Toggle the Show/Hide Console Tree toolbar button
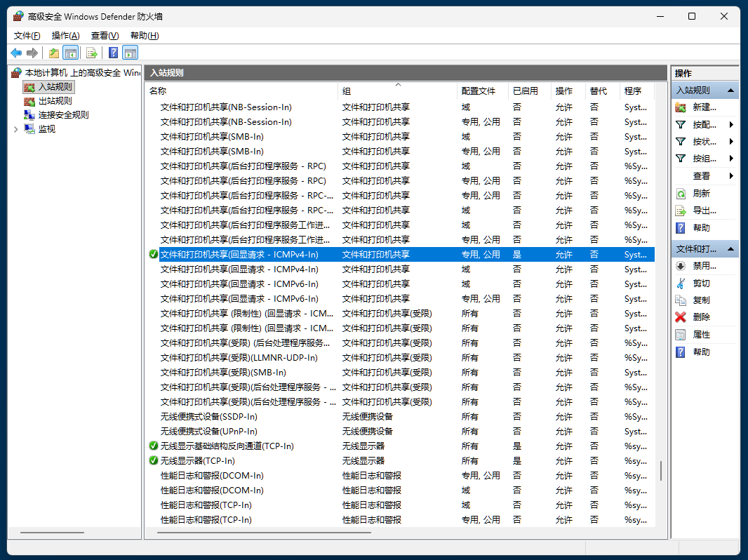 click(71, 53)
